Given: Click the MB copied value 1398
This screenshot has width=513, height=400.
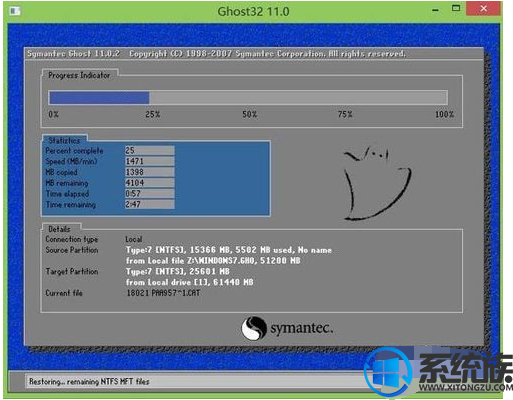Looking at the screenshot, I should coord(149,172).
